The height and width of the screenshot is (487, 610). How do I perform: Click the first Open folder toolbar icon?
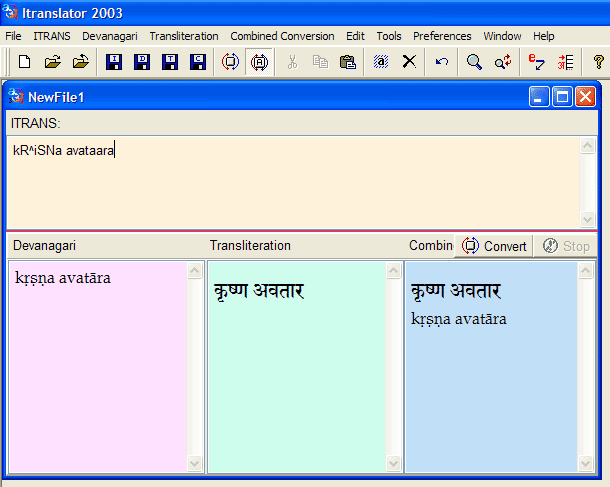point(52,62)
